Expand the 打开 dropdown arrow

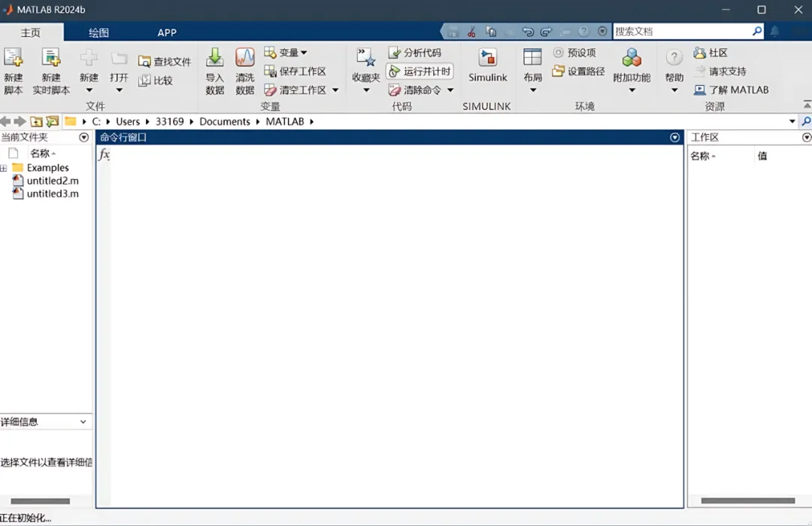(x=119, y=91)
